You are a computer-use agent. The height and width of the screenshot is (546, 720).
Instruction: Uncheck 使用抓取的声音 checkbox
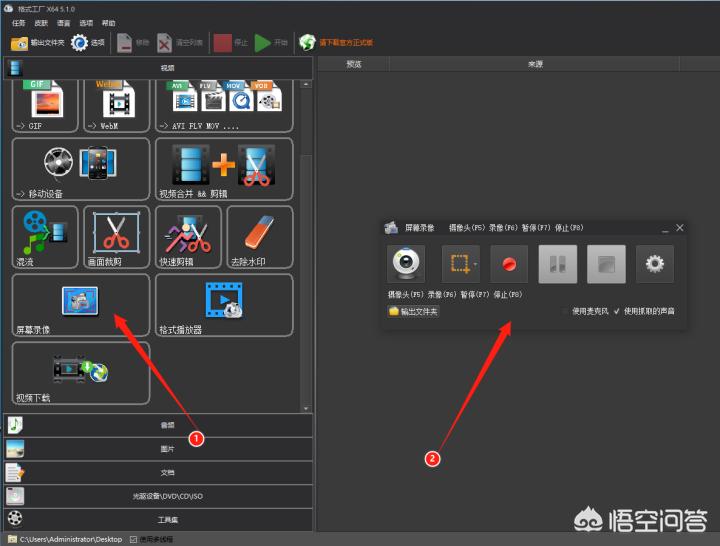click(x=617, y=311)
